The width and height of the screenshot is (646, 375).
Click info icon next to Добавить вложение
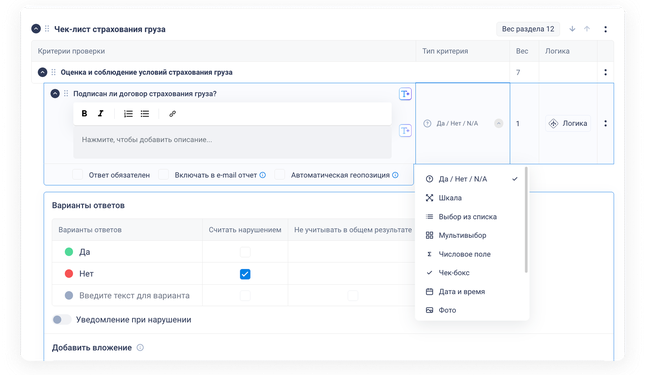tap(140, 347)
